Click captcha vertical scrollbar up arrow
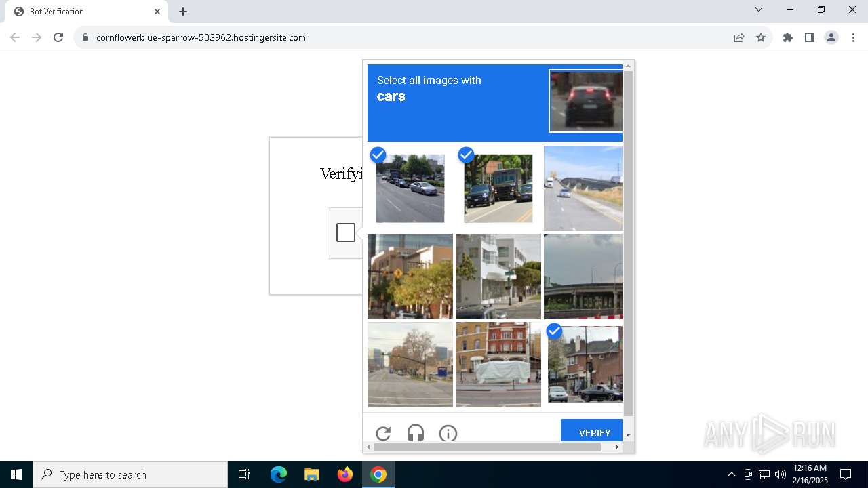 tap(628, 66)
